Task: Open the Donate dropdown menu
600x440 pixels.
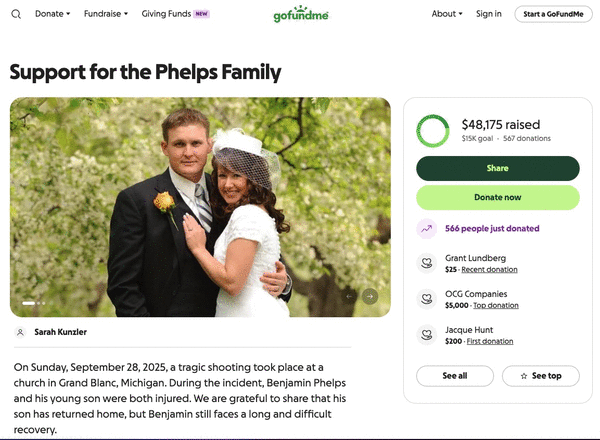Action: tap(52, 14)
